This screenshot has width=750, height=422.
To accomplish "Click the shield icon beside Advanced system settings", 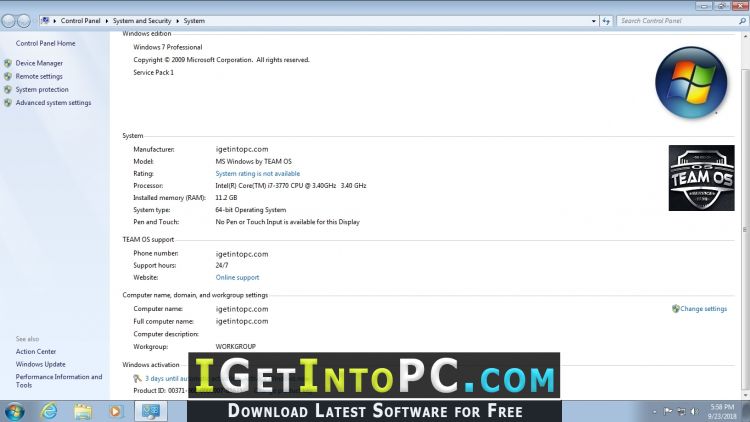I will tap(8, 103).
